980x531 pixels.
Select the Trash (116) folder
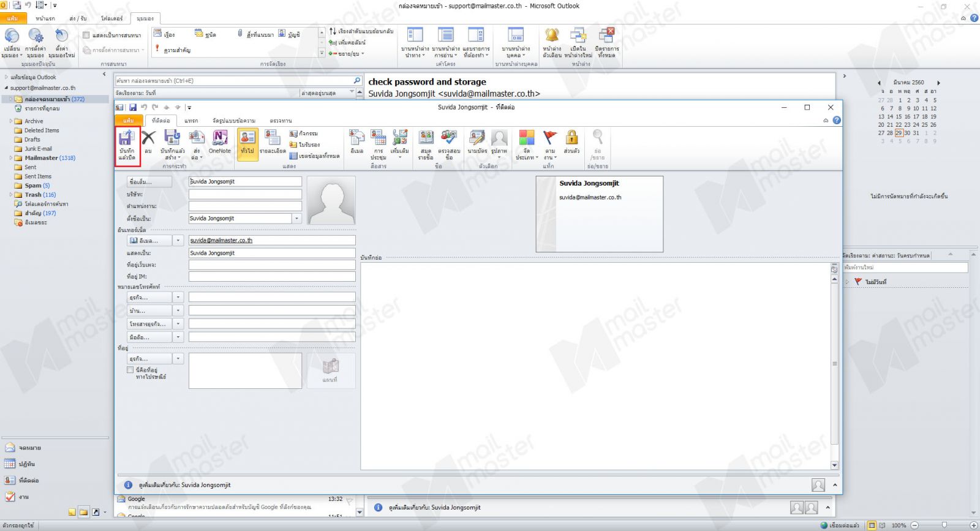tap(40, 195)
